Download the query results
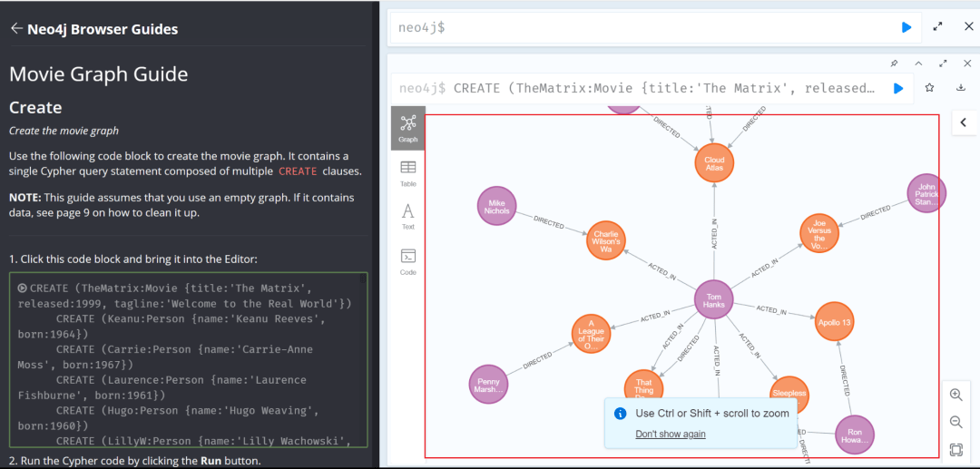This screenshot has width=980, height=469. pyautogui.click(x=961, y=88)
